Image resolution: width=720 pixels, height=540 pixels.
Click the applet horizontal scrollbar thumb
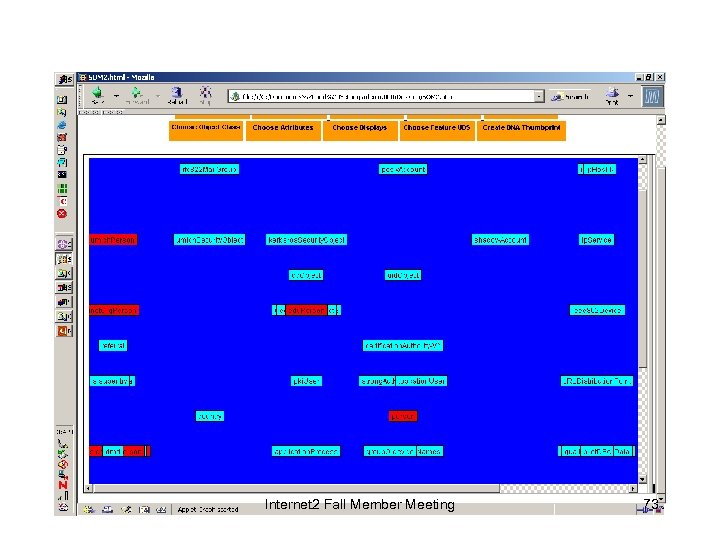pyautogui.click(x=296, y=489)
